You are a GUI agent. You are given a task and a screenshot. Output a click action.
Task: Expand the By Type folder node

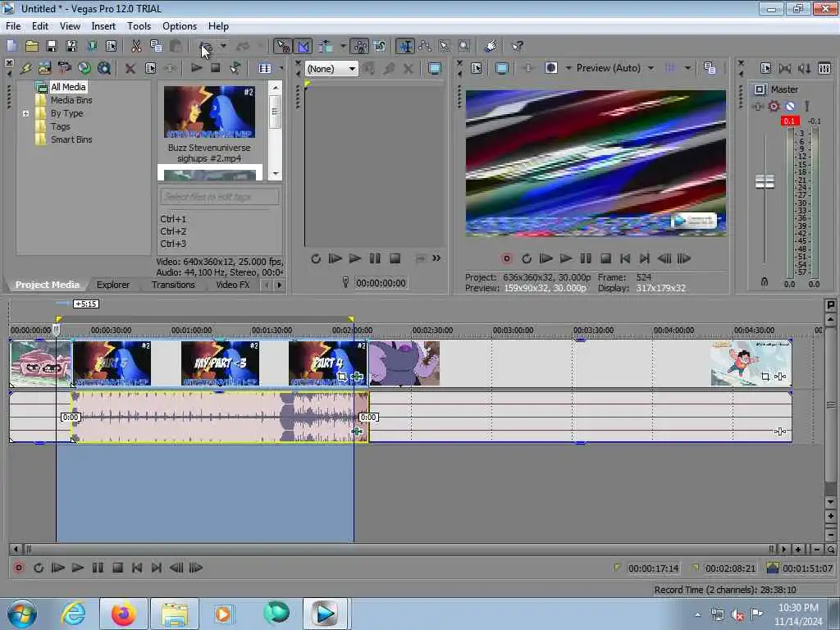pos(25,113)
